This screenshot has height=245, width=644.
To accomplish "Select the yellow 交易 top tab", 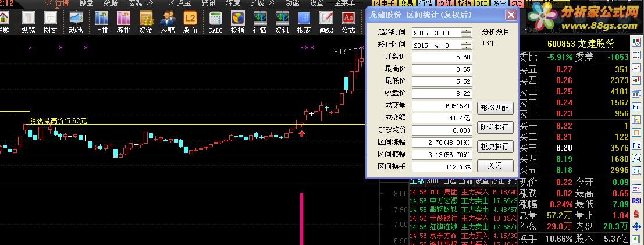I will pos(407,3).
